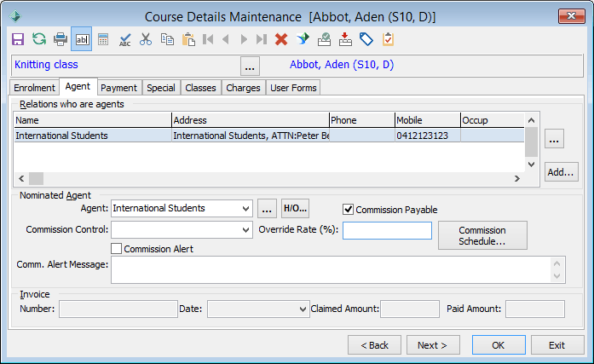Image resolution: width=594 pixels, height=364 pixels.
Task: Go to the last record icon
Action: pyautogui.click(x=262, y=39)
